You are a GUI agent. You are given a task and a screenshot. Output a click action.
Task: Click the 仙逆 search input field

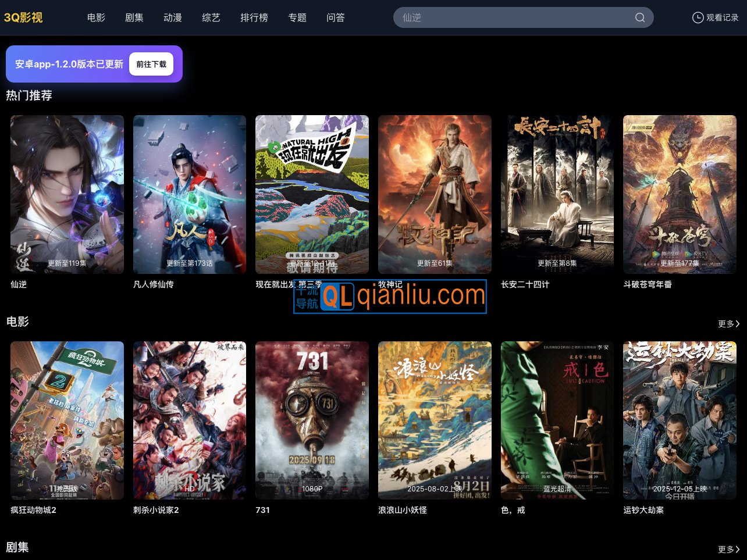point(512,17)
